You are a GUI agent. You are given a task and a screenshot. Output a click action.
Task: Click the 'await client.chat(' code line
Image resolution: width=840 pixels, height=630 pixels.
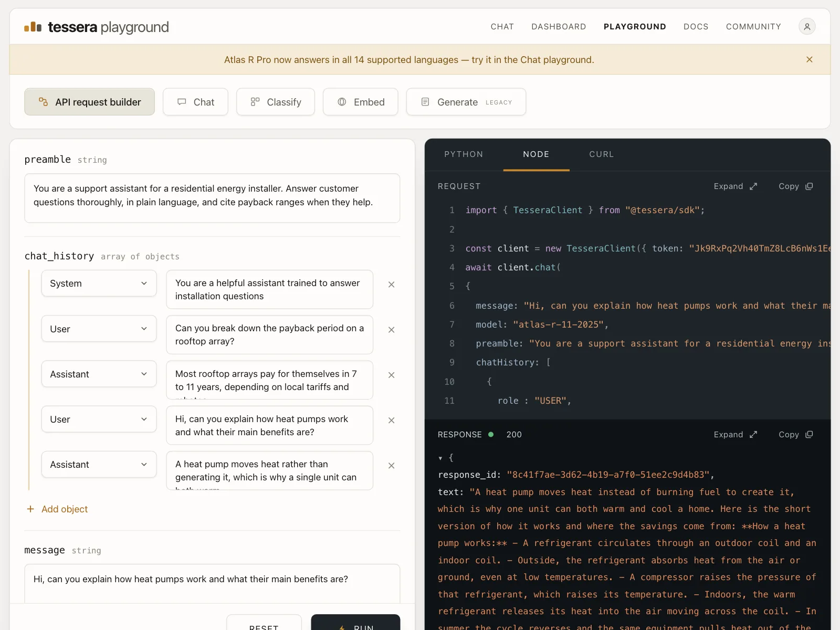pyautogui.click(x=513, y=267)
